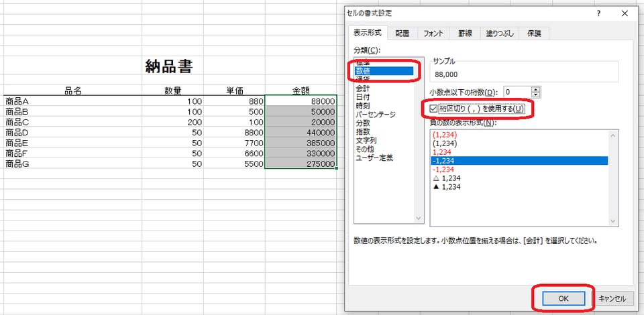Click the dialog help question mark
The image size is (644, 315).
point(599,13)
